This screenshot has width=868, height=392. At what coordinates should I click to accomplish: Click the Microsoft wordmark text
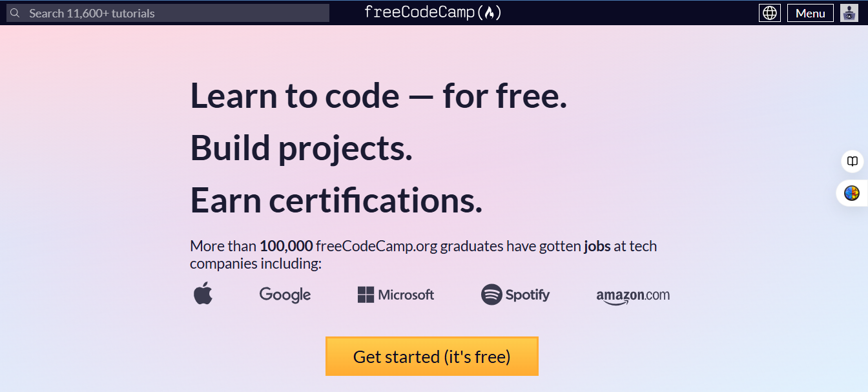[406, 294]
